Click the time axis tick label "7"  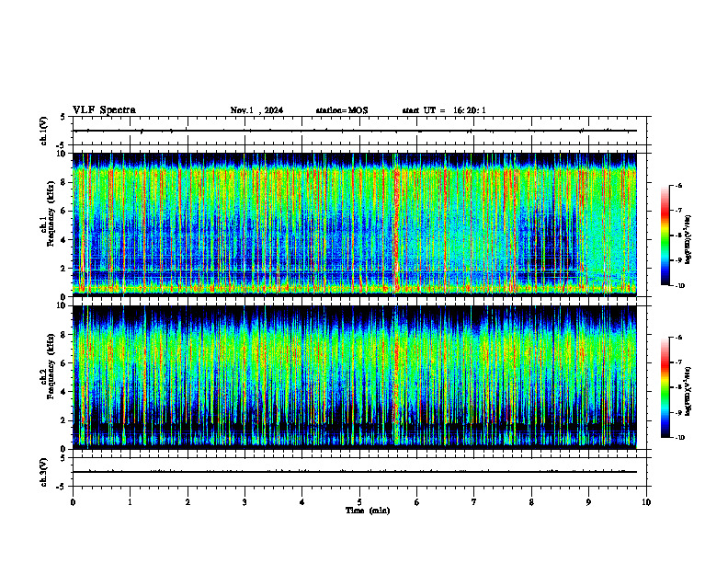click(x=474, y=502)
